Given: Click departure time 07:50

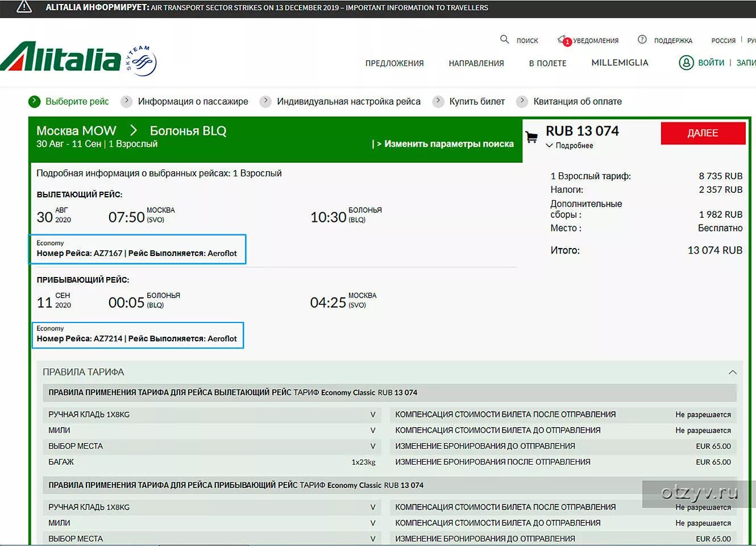Looking at the screenshot, I should pos(126,217).
